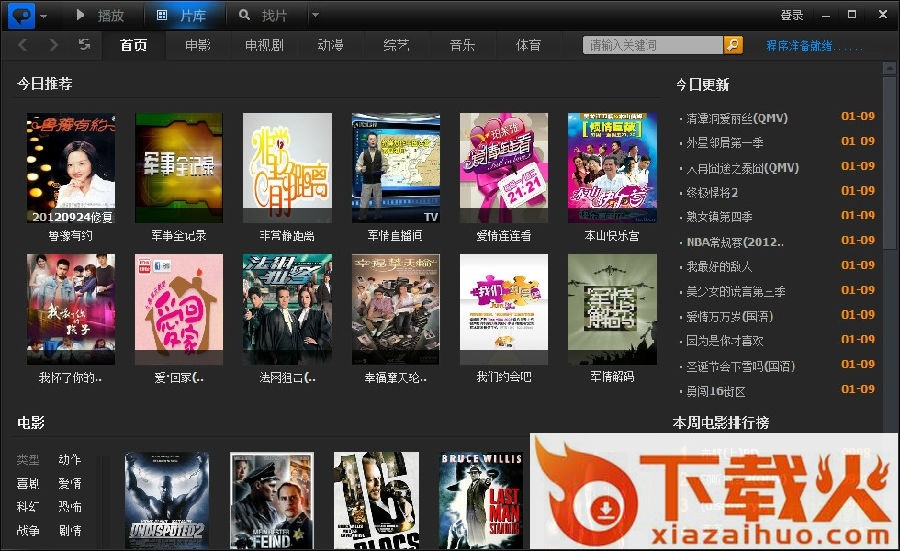
Task: Click the 外星邻居第一季 update link
Action: point(725,143)
